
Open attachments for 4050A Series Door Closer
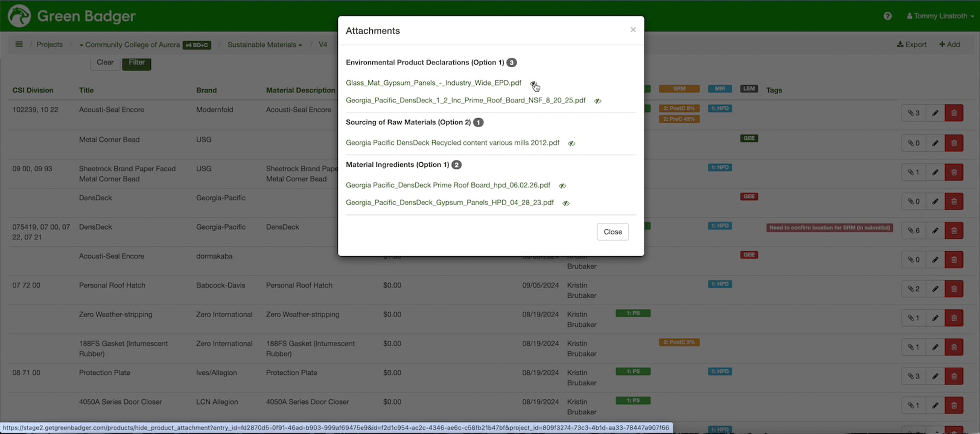tap(914, 405)
